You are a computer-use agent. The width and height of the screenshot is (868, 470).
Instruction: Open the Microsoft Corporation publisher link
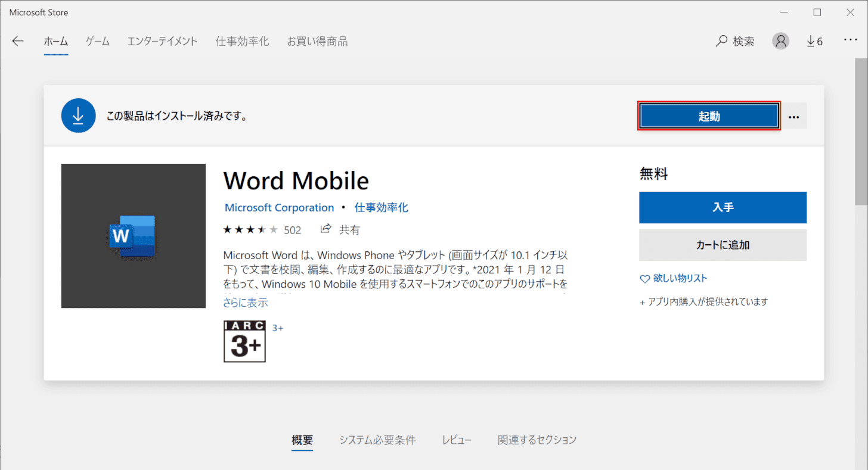coord(279,208)
